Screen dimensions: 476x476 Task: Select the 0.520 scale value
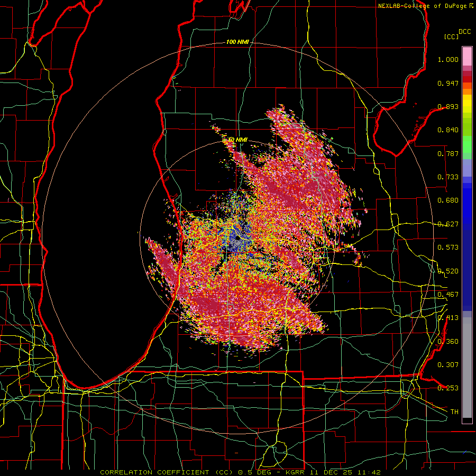(x=448, y=271)
